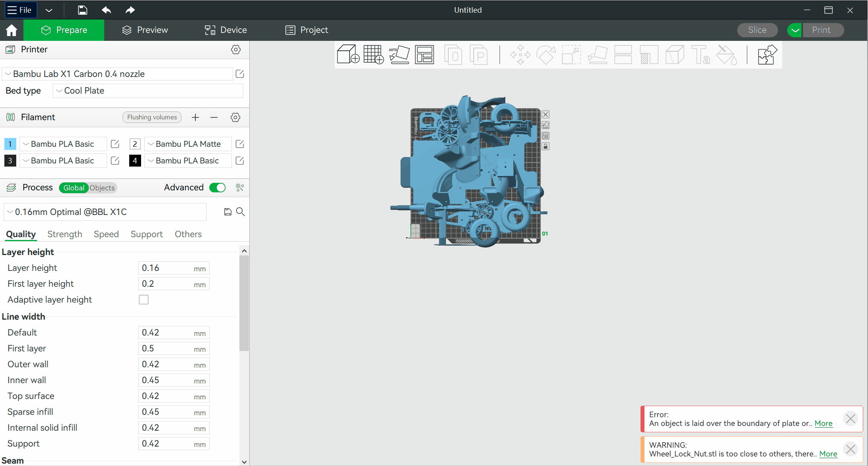Click the Arrange all objects icon
This screenshot has width=868, height=466.
click(x=424, y=55)
